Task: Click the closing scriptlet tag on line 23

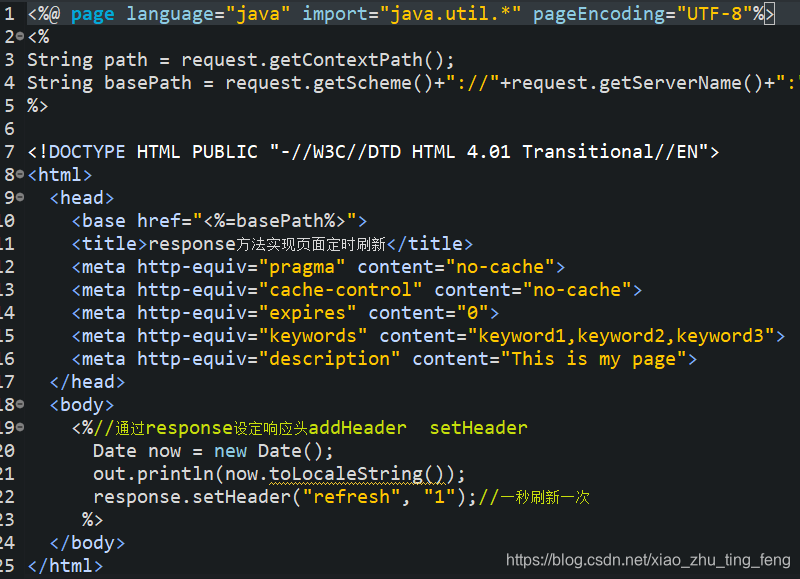Action: (x=92, y=520)
